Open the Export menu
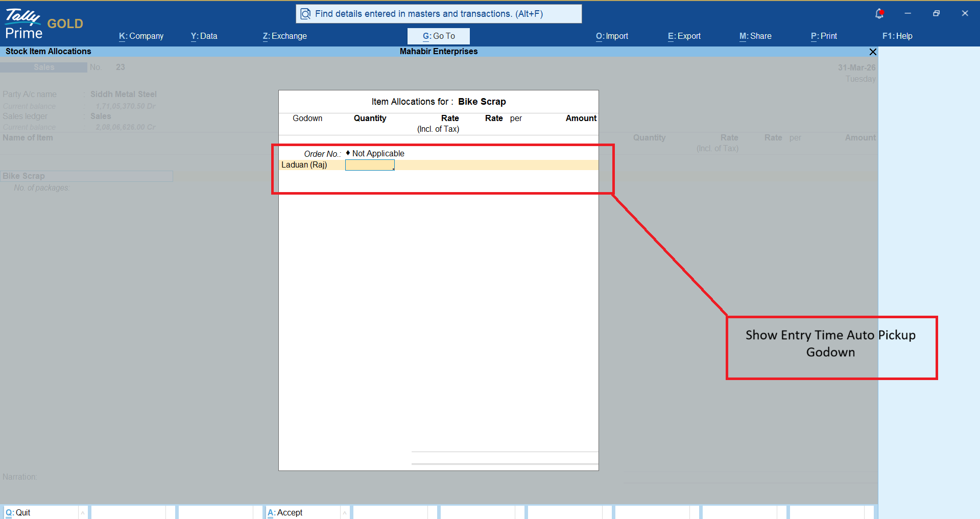980x519 pixels. (x=684, y=36)
